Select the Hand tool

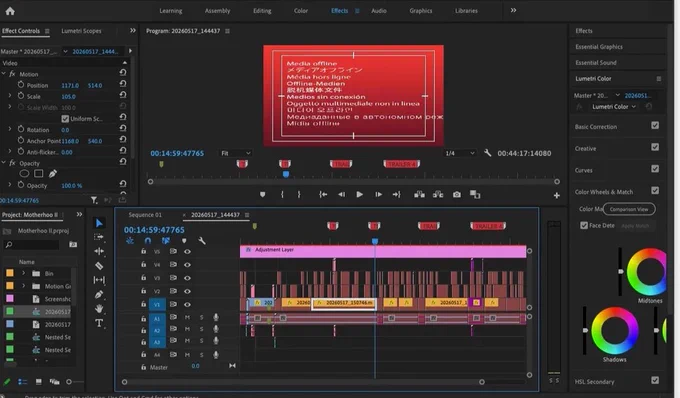coord(99,309)
